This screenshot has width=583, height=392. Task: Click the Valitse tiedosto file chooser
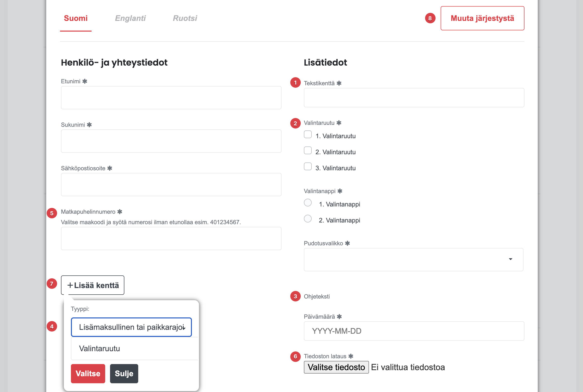point(336,367)
